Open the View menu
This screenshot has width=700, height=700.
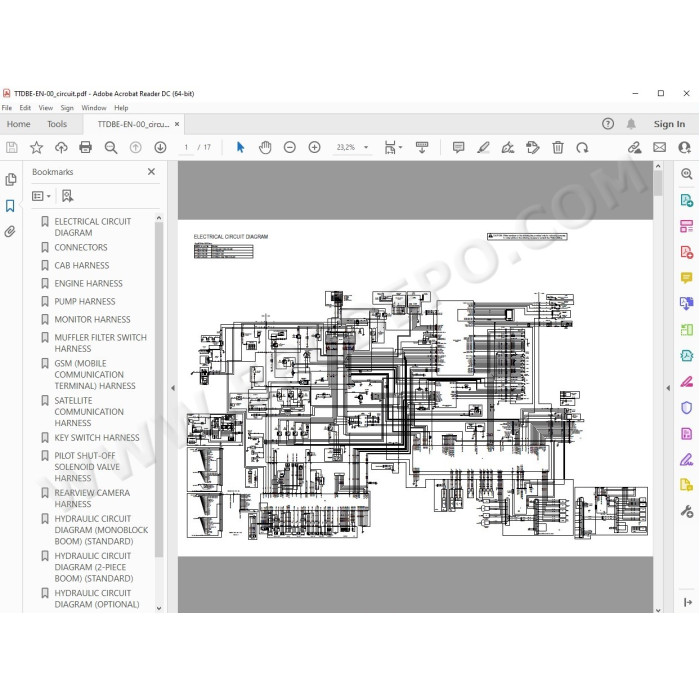point(46,108)
